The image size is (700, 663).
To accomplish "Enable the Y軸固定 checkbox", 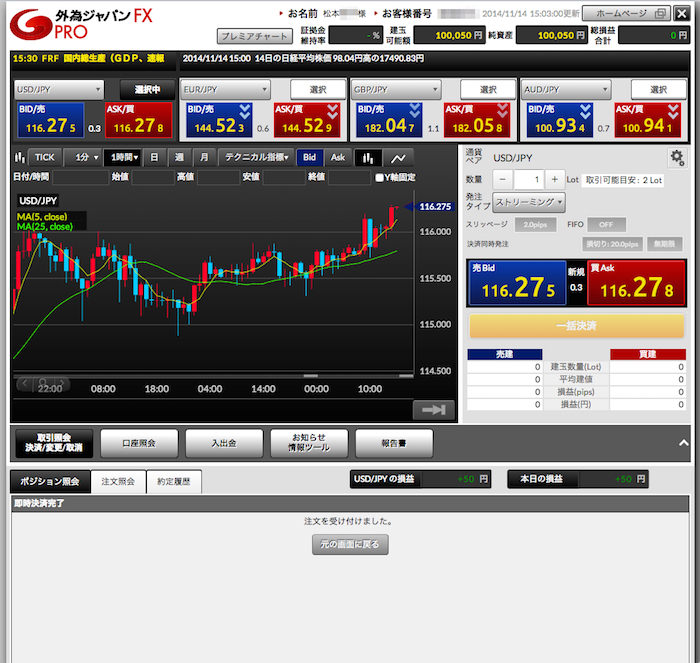I will 379,177.
